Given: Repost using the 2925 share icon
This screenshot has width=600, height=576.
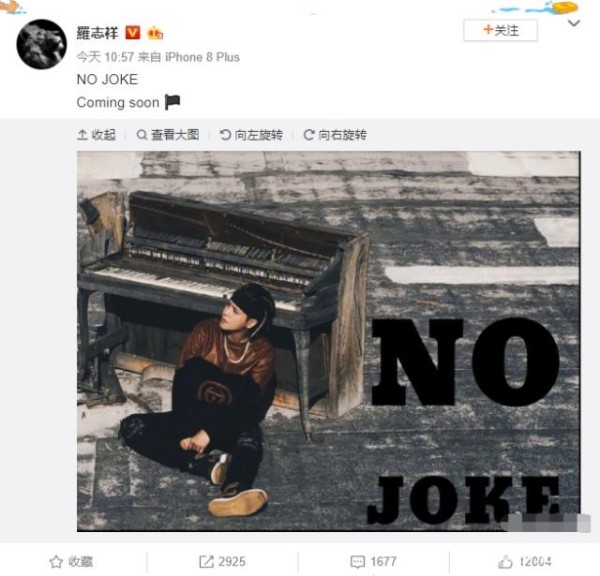Looking at the screenshot, I should (222, 561).
